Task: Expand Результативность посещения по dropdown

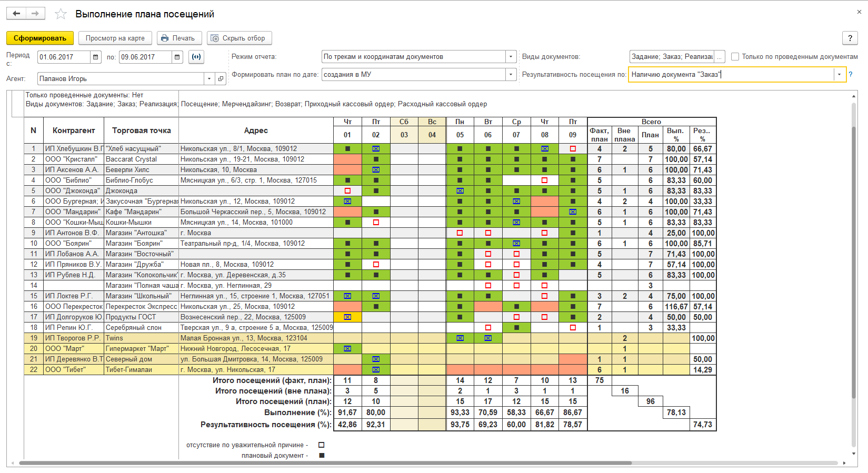Action: (839, 75)
